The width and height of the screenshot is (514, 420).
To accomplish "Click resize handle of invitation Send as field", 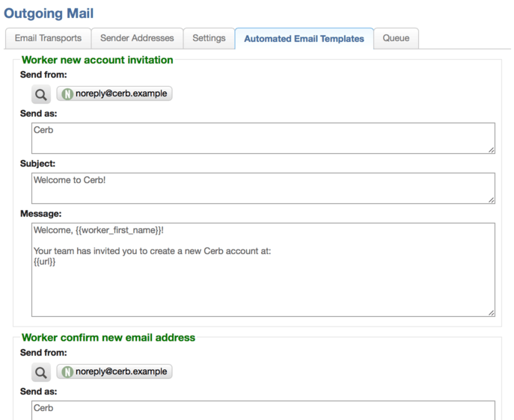I will (x=491, y=150).
